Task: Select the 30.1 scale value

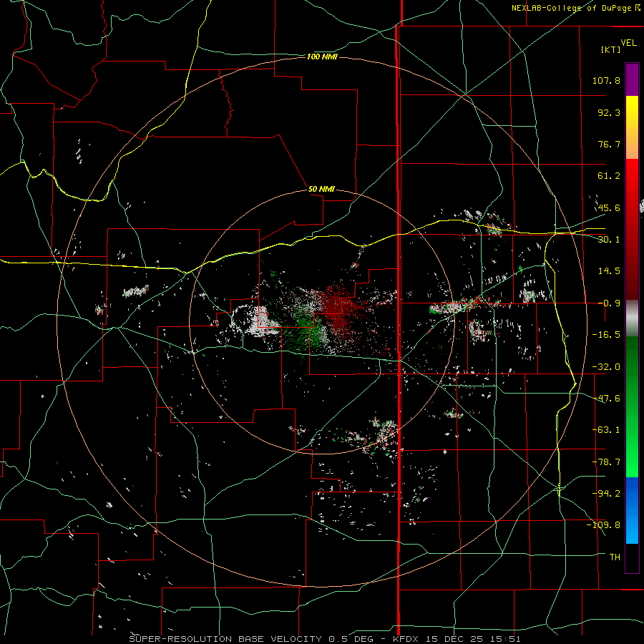Action: [609, 240]
